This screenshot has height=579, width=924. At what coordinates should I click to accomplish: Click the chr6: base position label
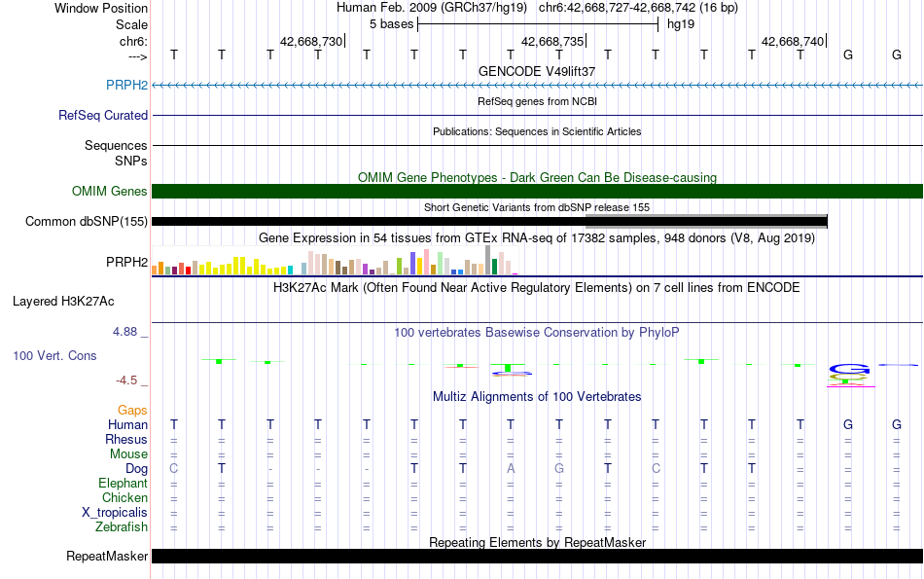133,41
